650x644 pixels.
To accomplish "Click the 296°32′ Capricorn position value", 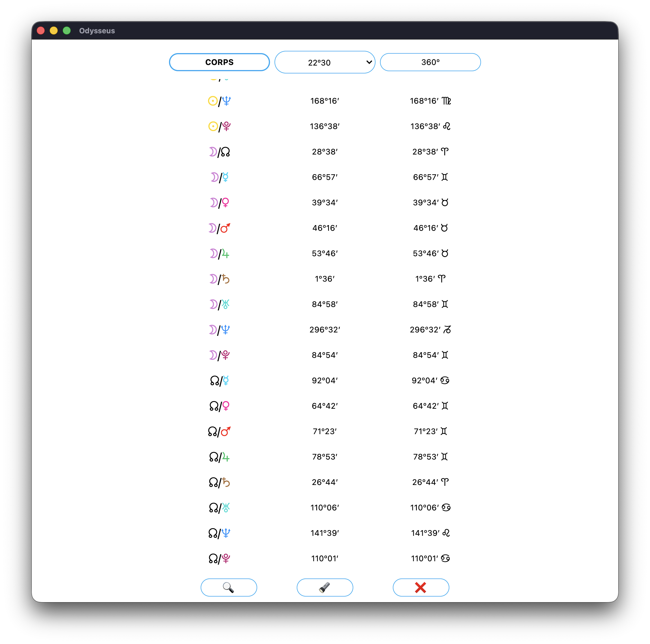I will [x=430, y=330].
